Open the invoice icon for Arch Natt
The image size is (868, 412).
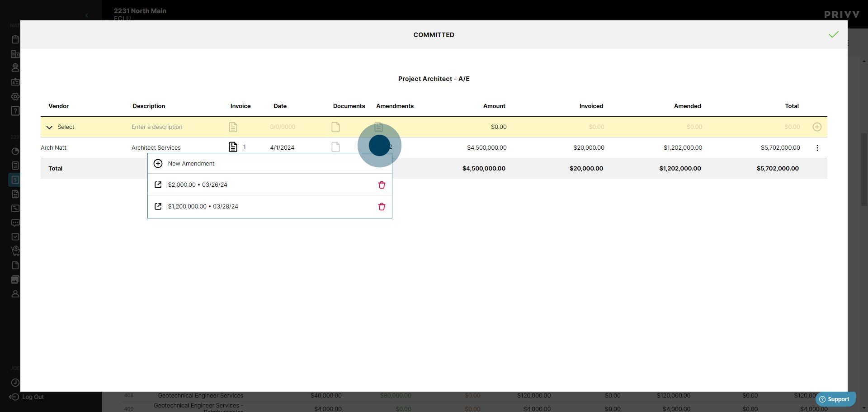click(233, 147)
